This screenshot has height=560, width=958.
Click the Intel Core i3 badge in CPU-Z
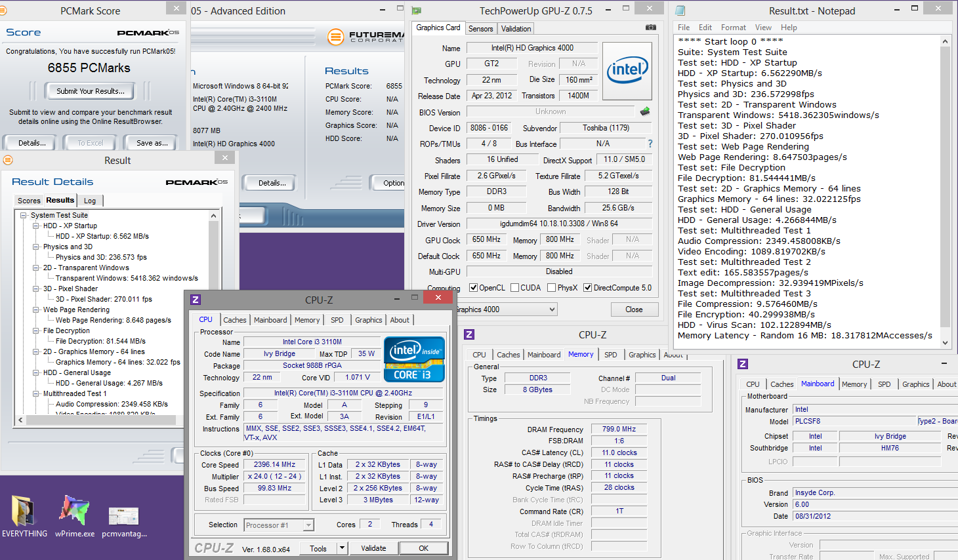(x=414, y=359)
